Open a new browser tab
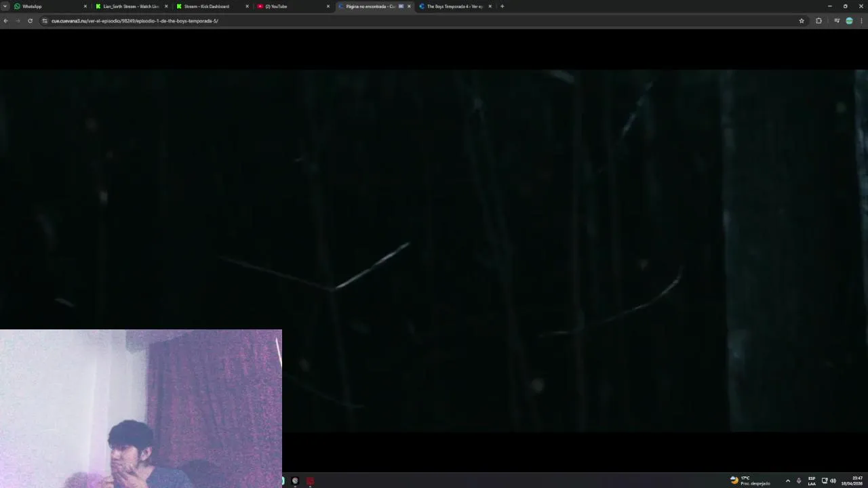Image resolution: width=868 pixels, height=488 pixels. tap(502, 6)
